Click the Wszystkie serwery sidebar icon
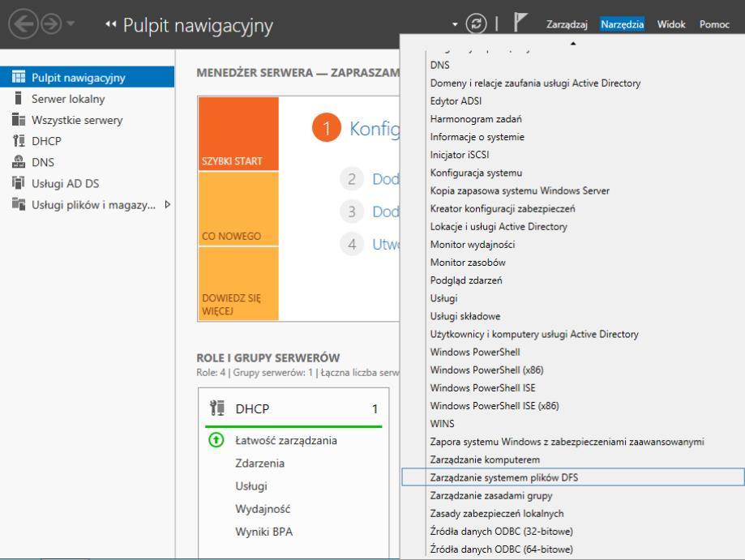This screenshot has width=745, height=560. point(19,119)
